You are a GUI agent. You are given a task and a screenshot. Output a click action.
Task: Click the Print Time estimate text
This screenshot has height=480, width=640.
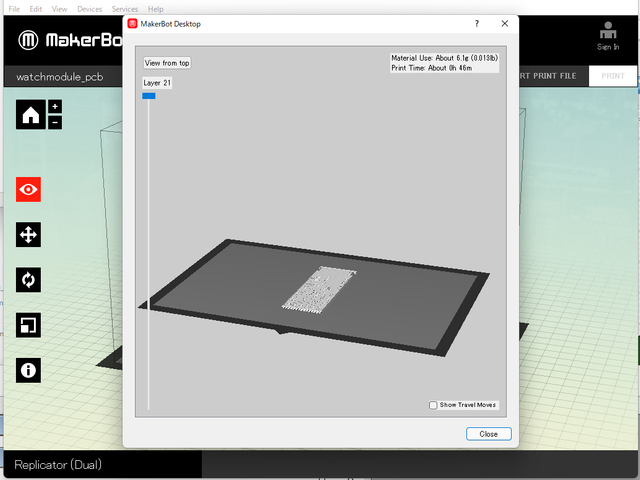click(x=432, y=68)
